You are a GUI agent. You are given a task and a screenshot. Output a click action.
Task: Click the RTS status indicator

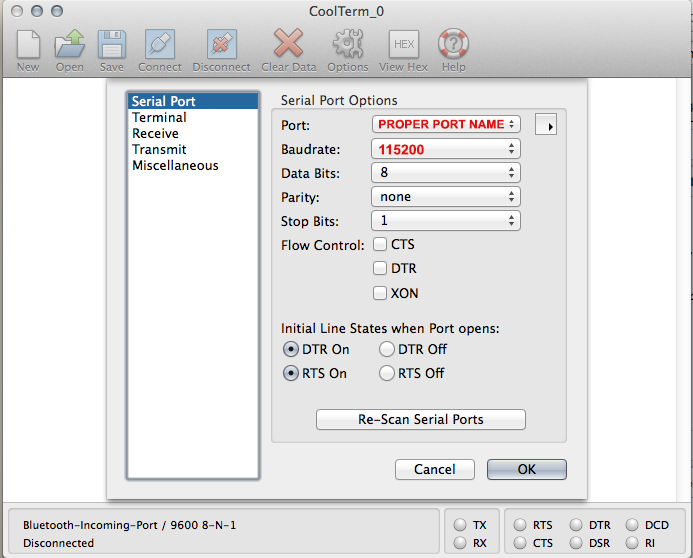point(520,525)
